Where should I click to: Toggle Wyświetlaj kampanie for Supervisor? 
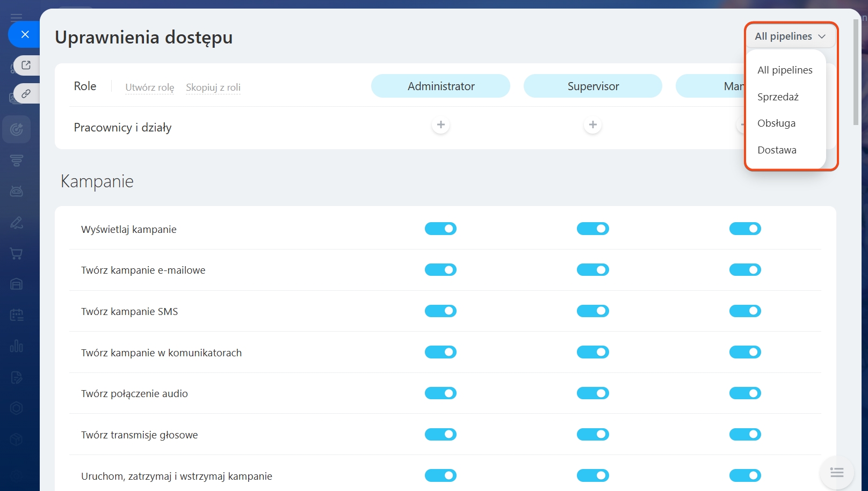[x=593, y=229]
